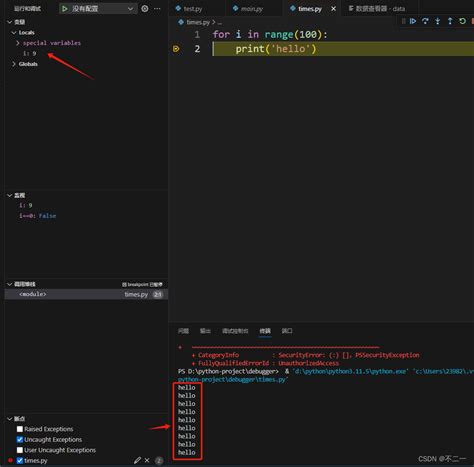Select local variable i: 9
The height and width of the screenshot is (467, 474).
pos(29,53)
